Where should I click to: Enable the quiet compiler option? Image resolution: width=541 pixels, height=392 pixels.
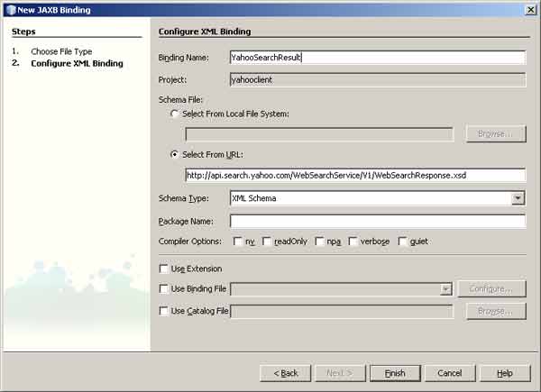pyautogui.click(x=402, y=242)
